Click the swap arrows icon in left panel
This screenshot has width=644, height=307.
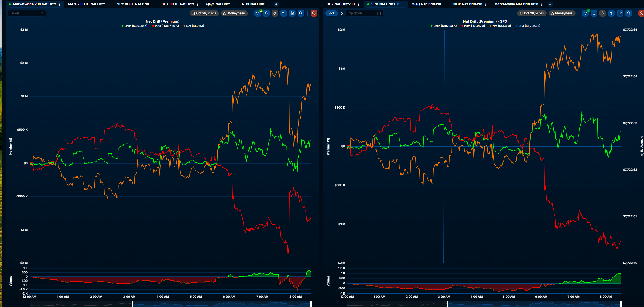284,13
